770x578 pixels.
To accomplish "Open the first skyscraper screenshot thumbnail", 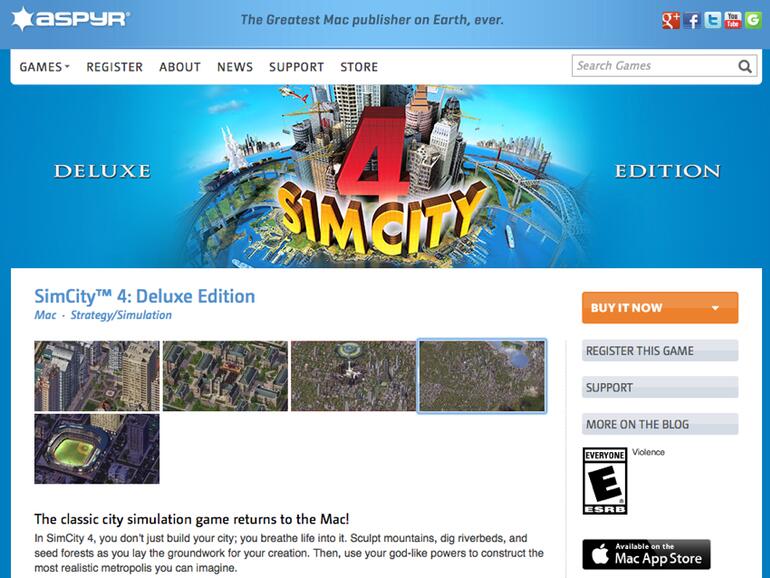I will [x=97, y=376].
